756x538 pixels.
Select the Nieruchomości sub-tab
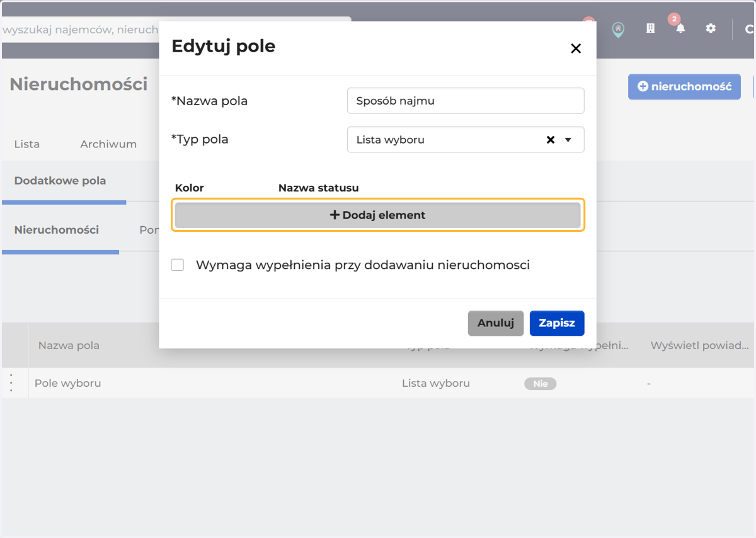pos(57,230)
